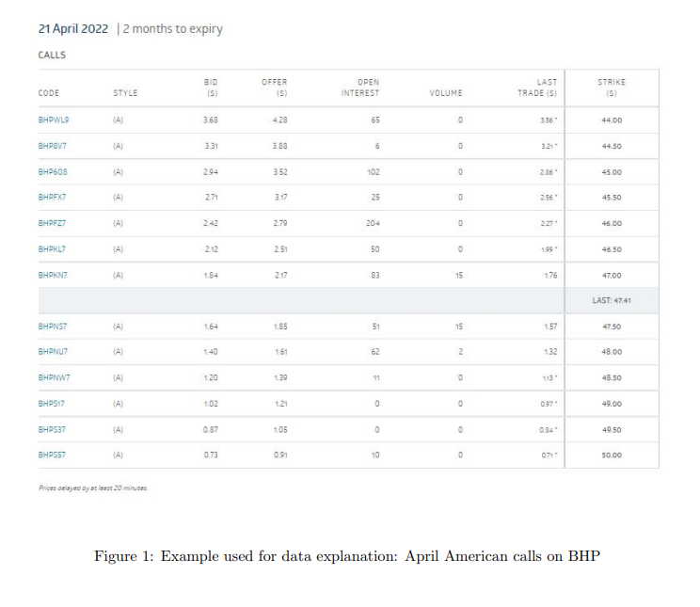Open the BHPKL7 option code link
Screen dimensions: 700x607
(53, 248)
